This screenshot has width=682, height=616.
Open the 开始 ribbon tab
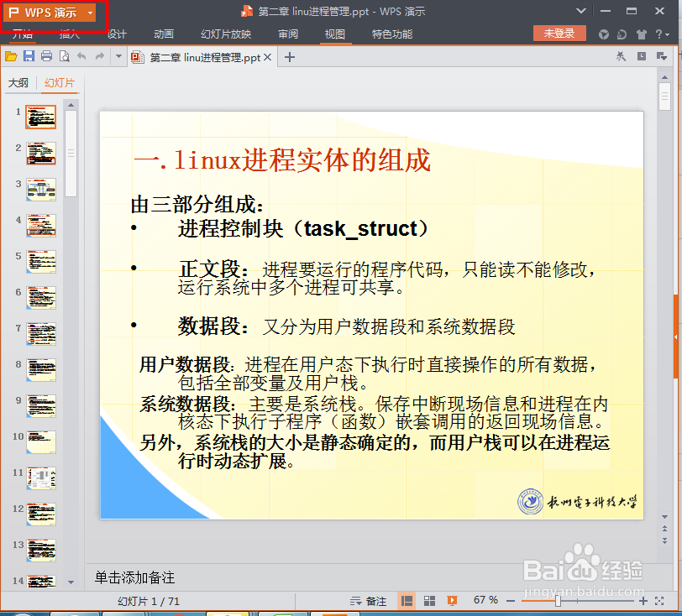click(23, 34)
